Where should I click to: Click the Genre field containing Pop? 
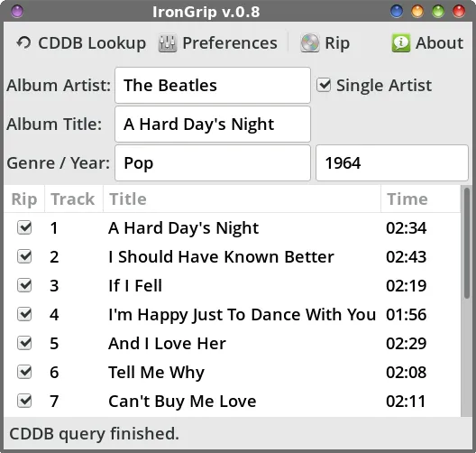click(x=213, y=162)
